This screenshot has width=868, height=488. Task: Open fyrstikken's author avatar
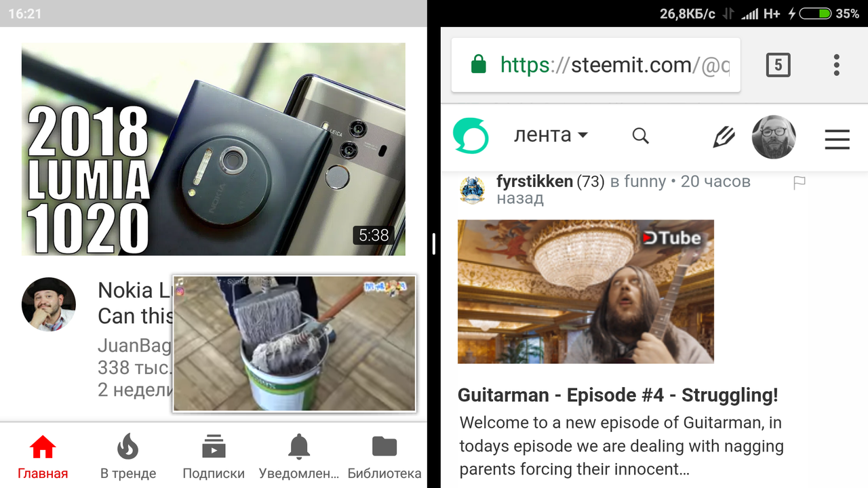473,190
